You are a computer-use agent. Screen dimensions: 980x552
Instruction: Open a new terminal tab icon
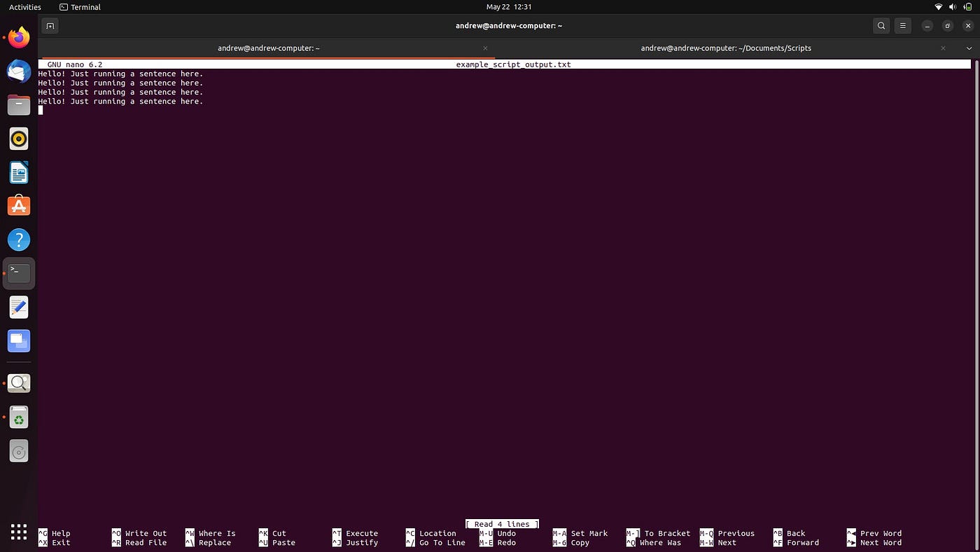pyautogui.click(x=50, y=25)
